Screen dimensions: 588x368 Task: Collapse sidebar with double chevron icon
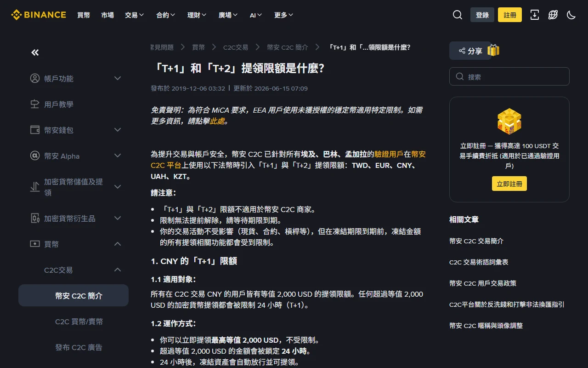[35, 52]
